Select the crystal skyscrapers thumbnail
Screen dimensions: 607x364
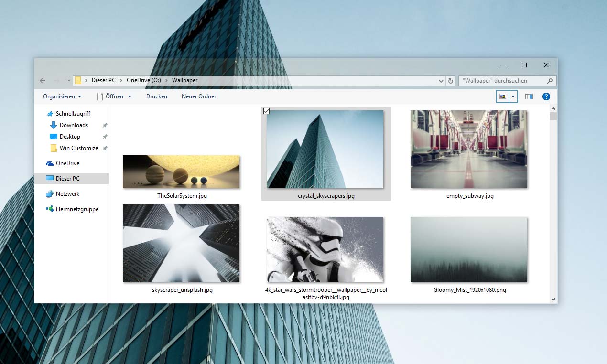[x=325, y=149]
